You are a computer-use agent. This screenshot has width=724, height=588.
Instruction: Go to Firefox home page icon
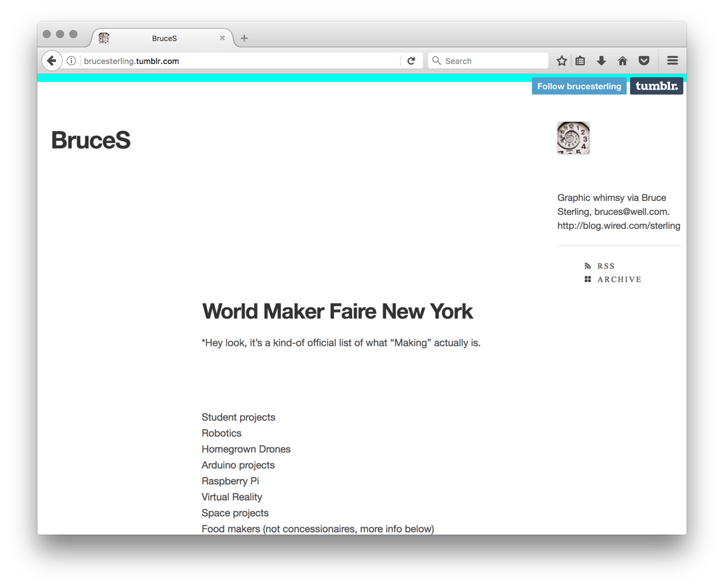(x=623, y=61)
